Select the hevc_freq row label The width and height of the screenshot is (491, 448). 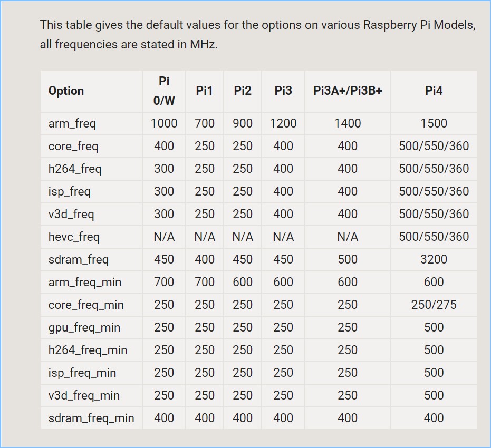click(x=74, y=237)
